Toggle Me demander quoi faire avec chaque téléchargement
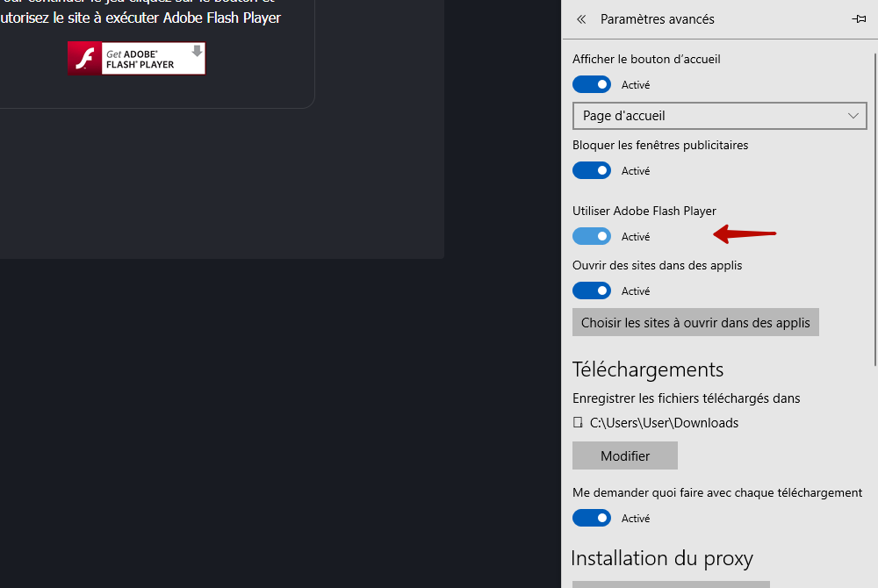The image size is (878, 588). (592, 519)
